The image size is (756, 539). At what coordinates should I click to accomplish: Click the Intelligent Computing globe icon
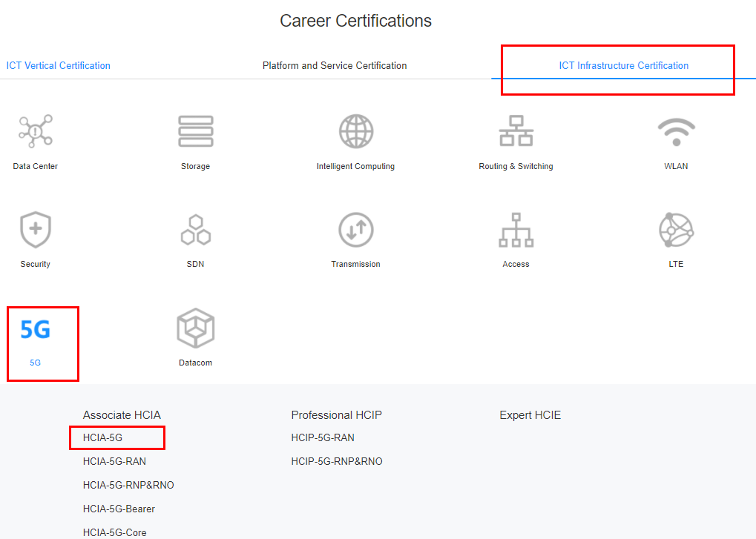(x=356, y=131)
